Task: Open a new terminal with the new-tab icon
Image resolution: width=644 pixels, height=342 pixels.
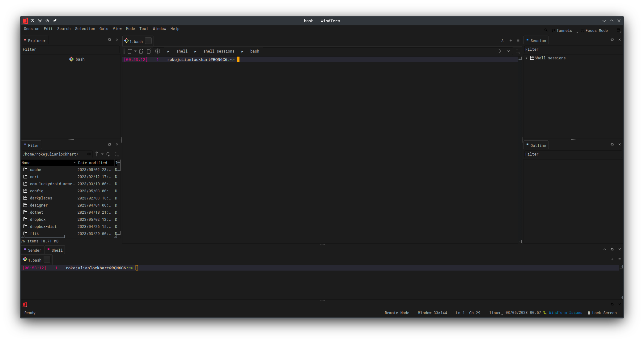Action: [130, 51]
